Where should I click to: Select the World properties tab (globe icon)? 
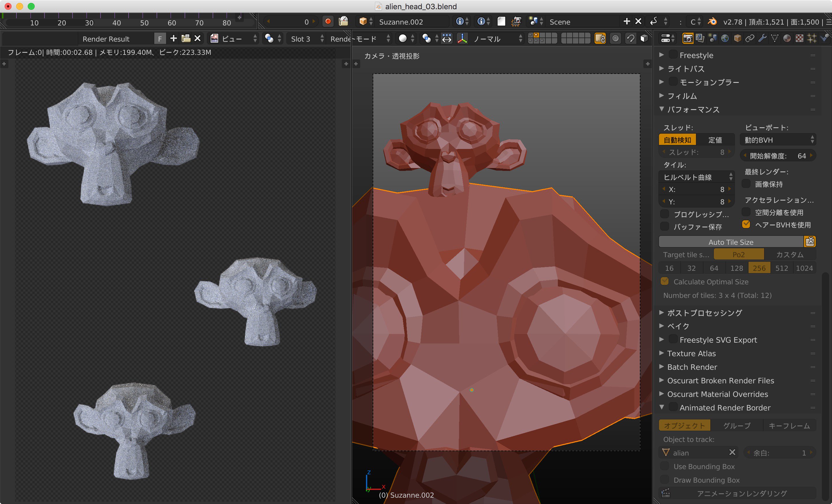click(725, 38)
